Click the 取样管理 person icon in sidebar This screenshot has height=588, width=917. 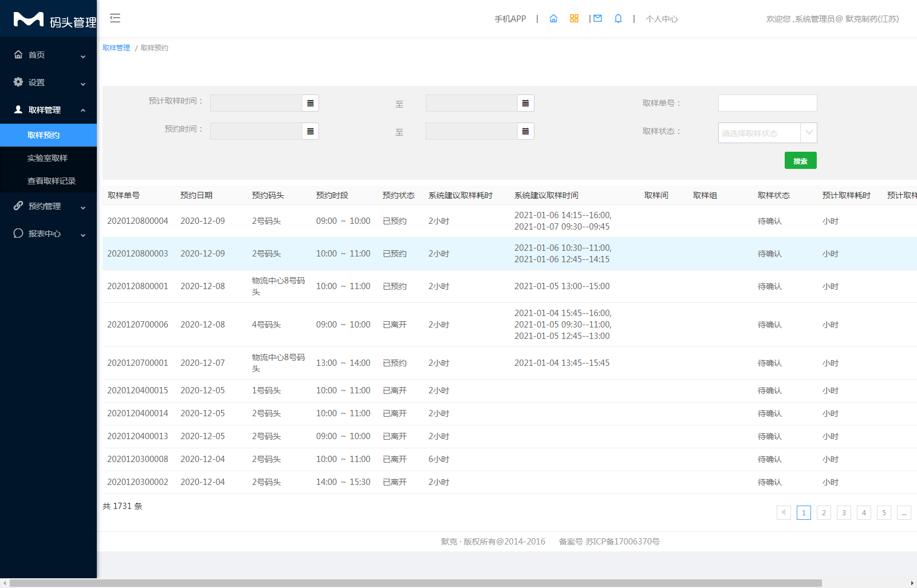tap(18, 109)
